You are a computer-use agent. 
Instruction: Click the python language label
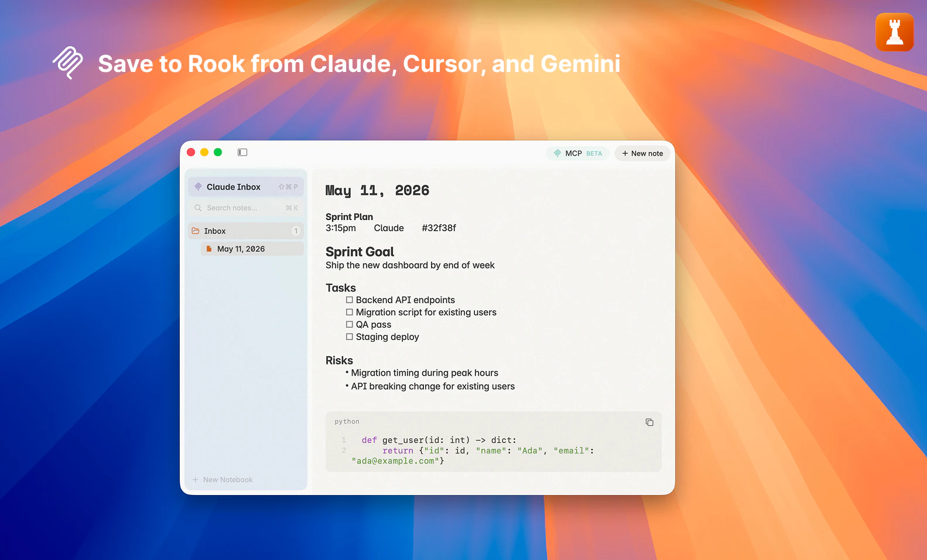click(347, 421)
